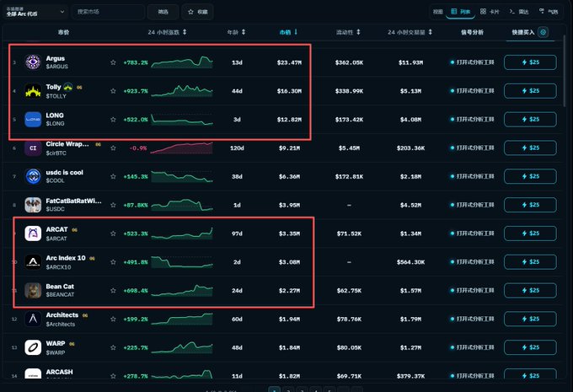Open analysis tool link for usdc is cool

(x=472, y=177)
